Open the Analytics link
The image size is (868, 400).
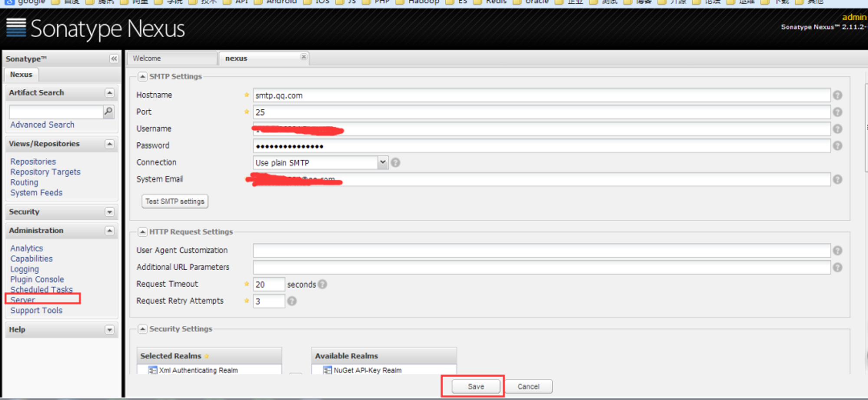click(x=26, y=248)
